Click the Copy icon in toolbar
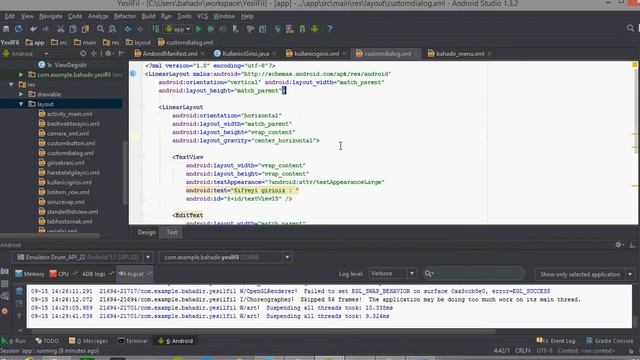The height and width of the screenshot is (360, 640). [x=73, y=29]
